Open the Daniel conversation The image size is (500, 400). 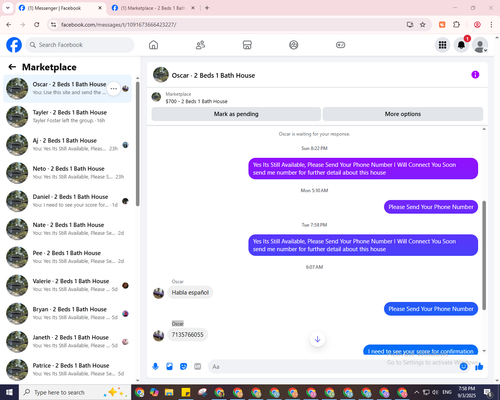point(68,201)
